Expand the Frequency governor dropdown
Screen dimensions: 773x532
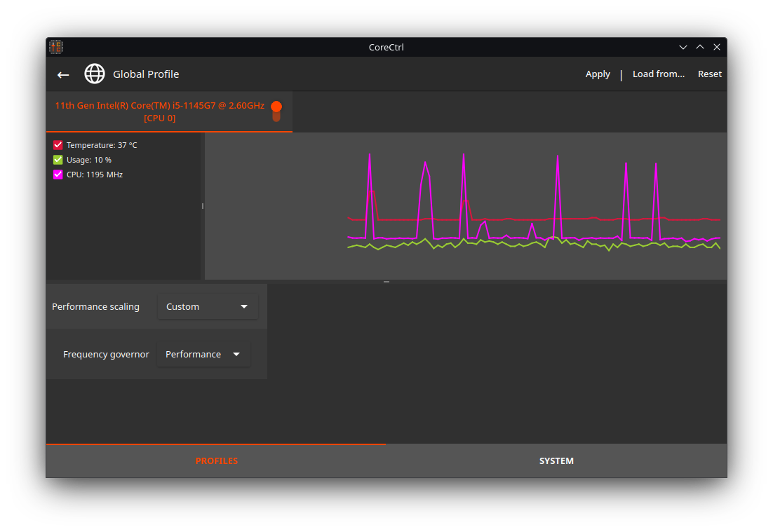pyautogui.click(x=203, y=355)
